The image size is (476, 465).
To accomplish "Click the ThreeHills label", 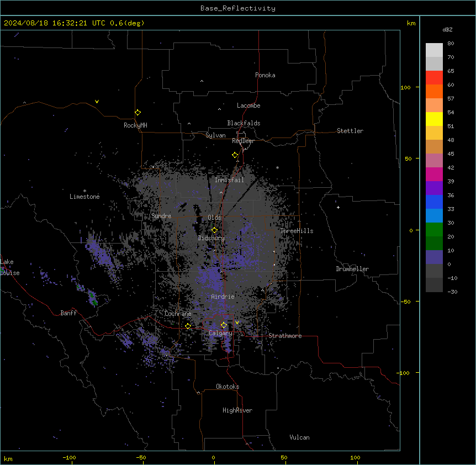I will point(297,231).
